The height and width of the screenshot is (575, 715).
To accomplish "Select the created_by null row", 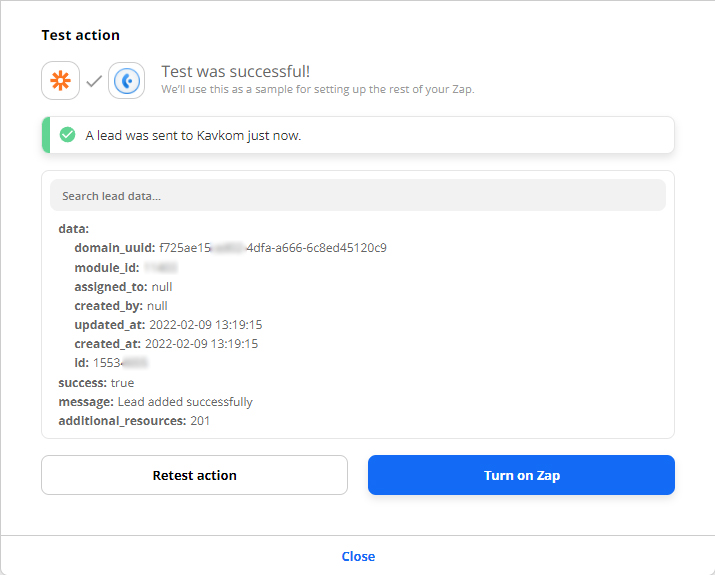I will click(120, 305).
